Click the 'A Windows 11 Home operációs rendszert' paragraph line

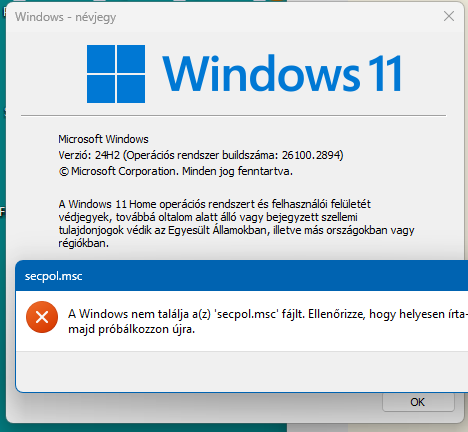pos(215,204)
